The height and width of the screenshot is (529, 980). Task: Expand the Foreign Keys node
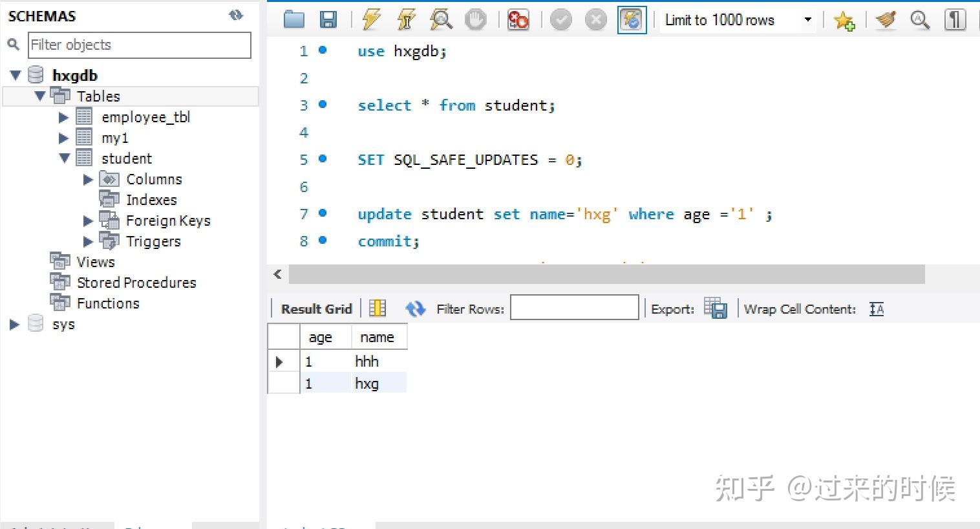click(x=89, y=221)
